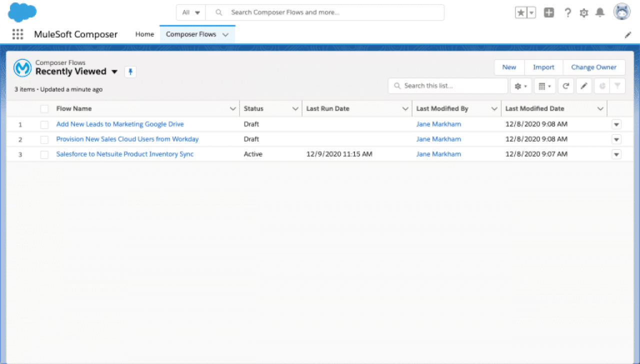Open Salesforce to Netsuite Product Inventory Sync
The image size is (640, 364).
coord(125,154)
